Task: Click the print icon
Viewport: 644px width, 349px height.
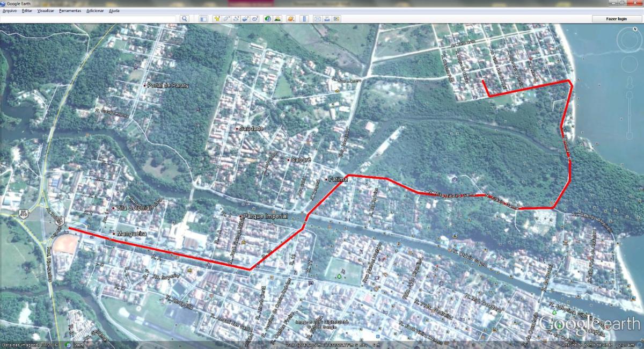Action: (x=327, y=19)
